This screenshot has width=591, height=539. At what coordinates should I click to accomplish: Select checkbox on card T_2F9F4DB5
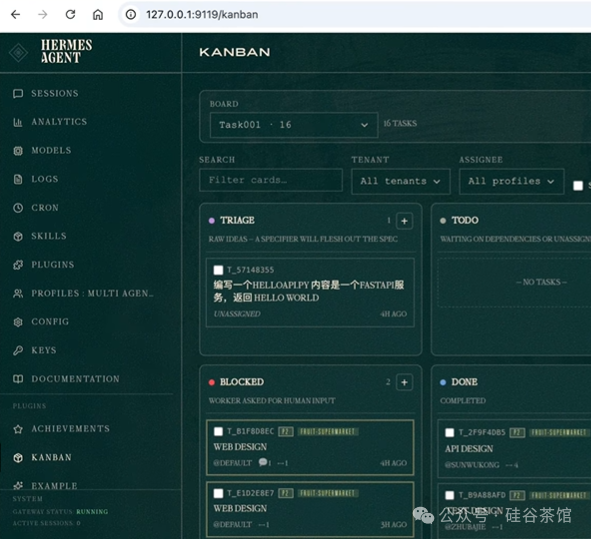(x=449, y=433)
